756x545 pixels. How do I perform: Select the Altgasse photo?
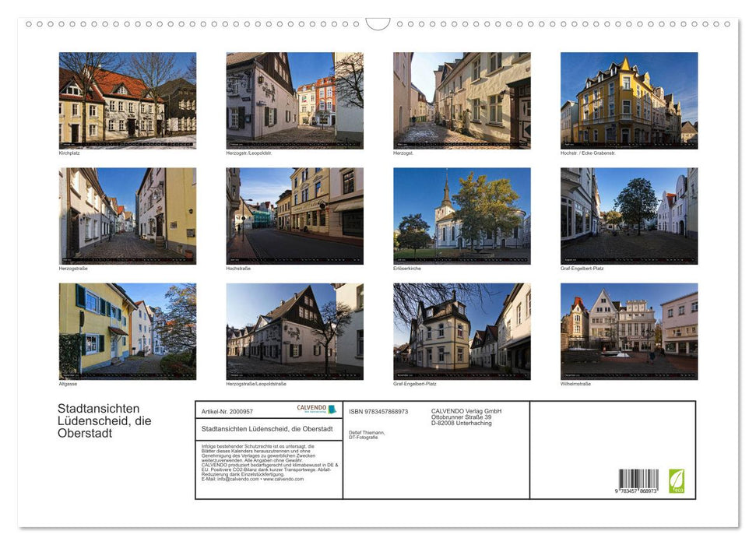click(x=127, y=330)
